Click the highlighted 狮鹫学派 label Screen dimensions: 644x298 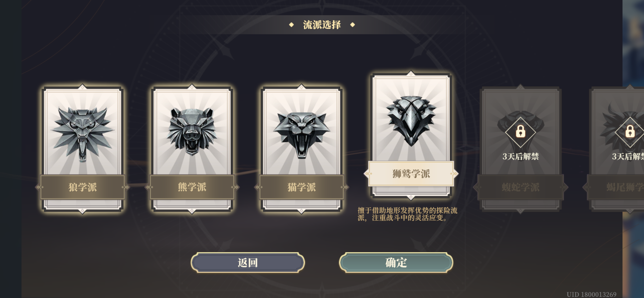[411, 174]
